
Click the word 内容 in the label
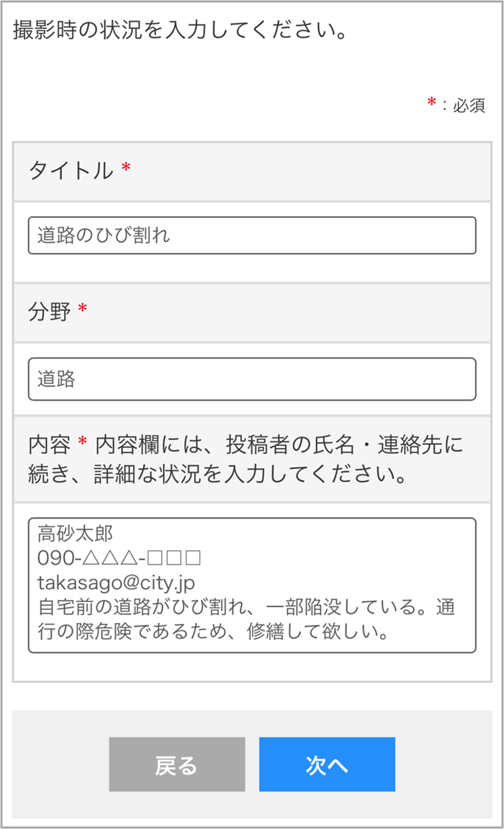click(50, 444)
